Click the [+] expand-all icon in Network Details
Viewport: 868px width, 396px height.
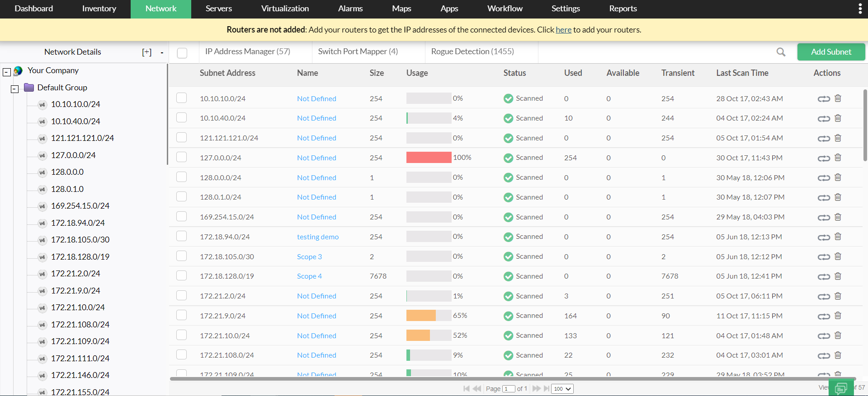click(x=147, y=52)
